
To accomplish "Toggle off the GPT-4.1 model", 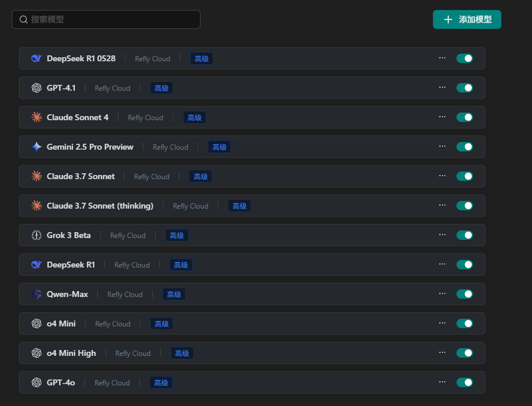I will click(465, 88).
